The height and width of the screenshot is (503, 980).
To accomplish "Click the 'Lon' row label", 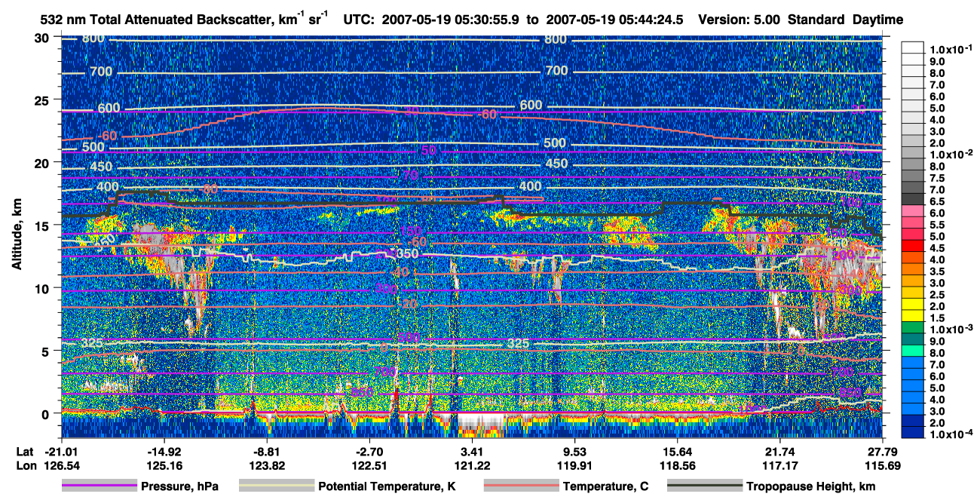I will click(25, 465).
